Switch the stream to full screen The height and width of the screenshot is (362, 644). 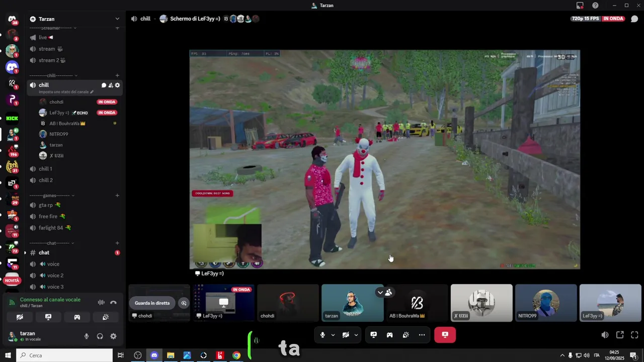point(634,335)
